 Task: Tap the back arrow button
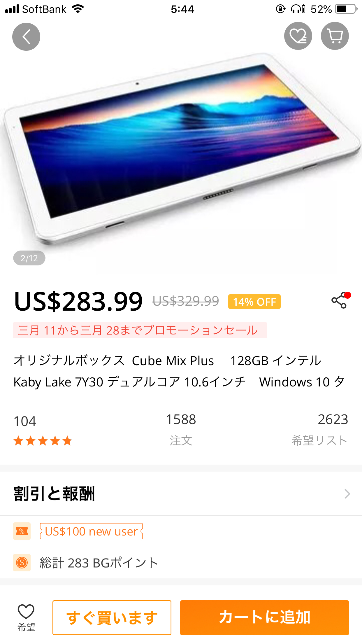point(26,37)
